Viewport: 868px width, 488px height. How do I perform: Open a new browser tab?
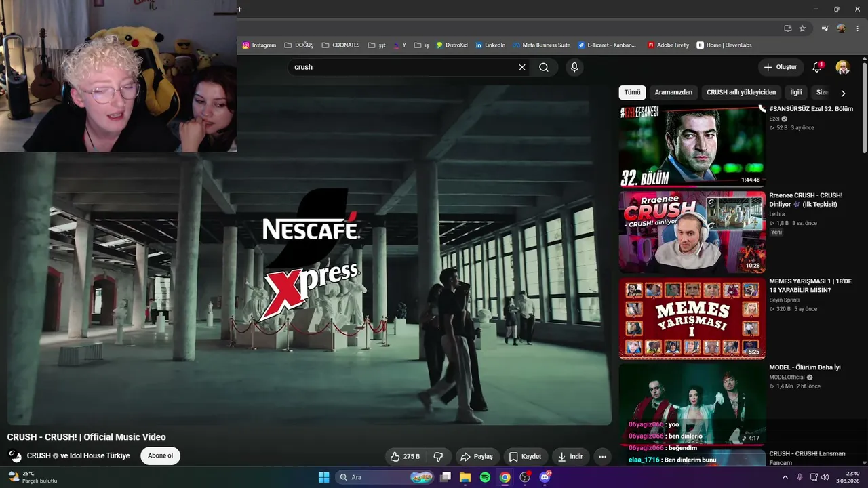239,9
